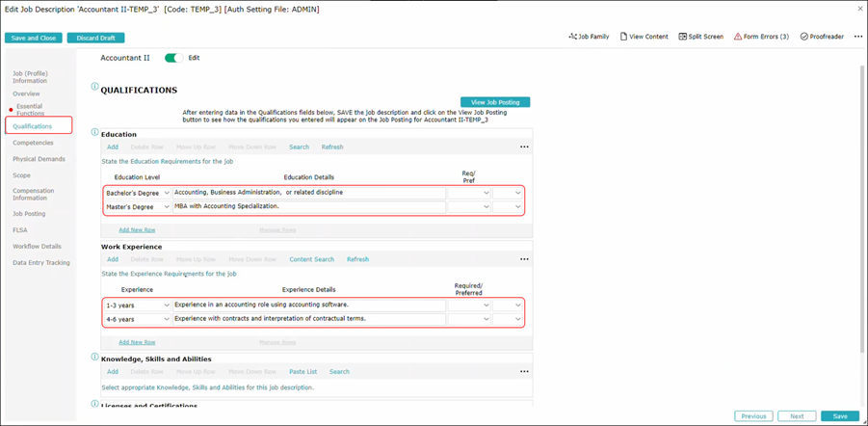The height and width of the screenshot is (426, 868).
Task: Go to Job (Profile) Information section
Action: click(x=30, y=77)
